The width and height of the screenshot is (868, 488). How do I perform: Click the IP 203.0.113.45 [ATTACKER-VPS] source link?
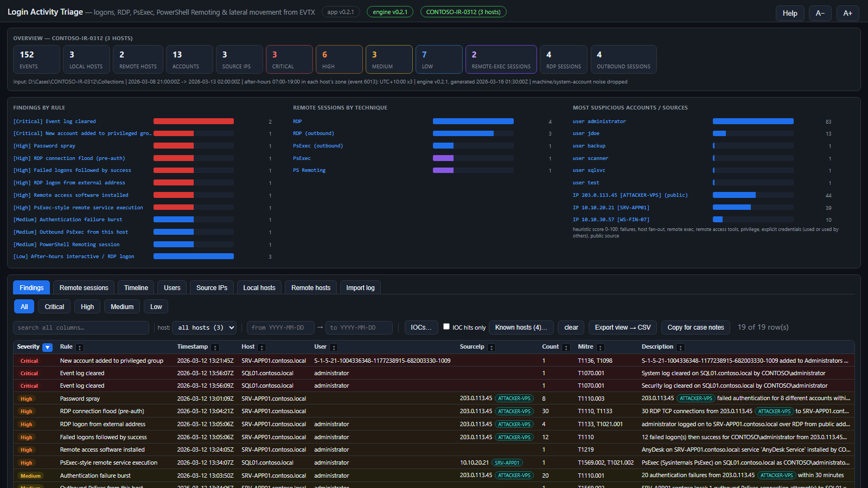click(x=630, y=195)
